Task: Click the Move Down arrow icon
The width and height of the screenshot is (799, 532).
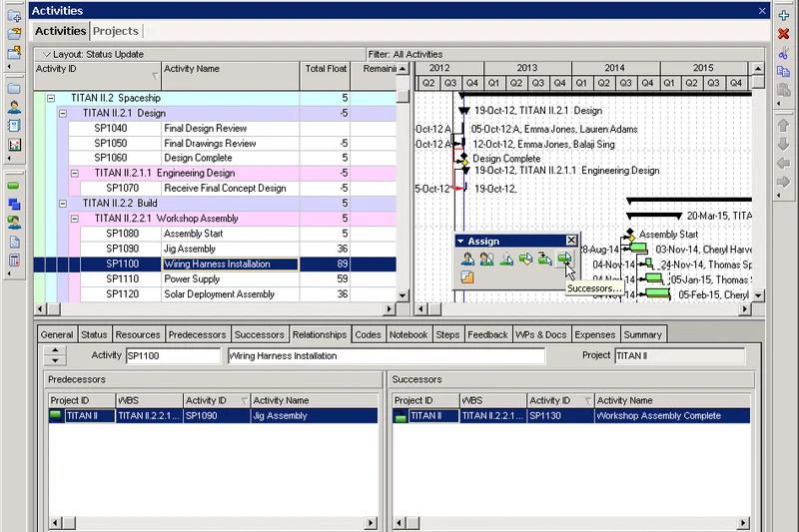Action: pyautogui.click(x=784, y=144)
